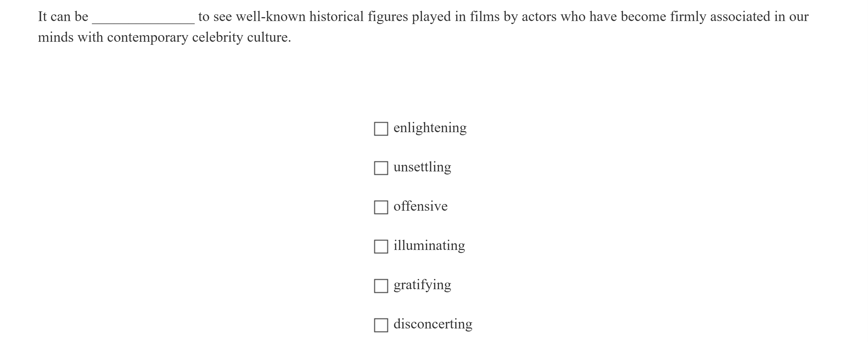
Task: Toggle the 'disconcerting' checkbox
Action: (381, 325)
